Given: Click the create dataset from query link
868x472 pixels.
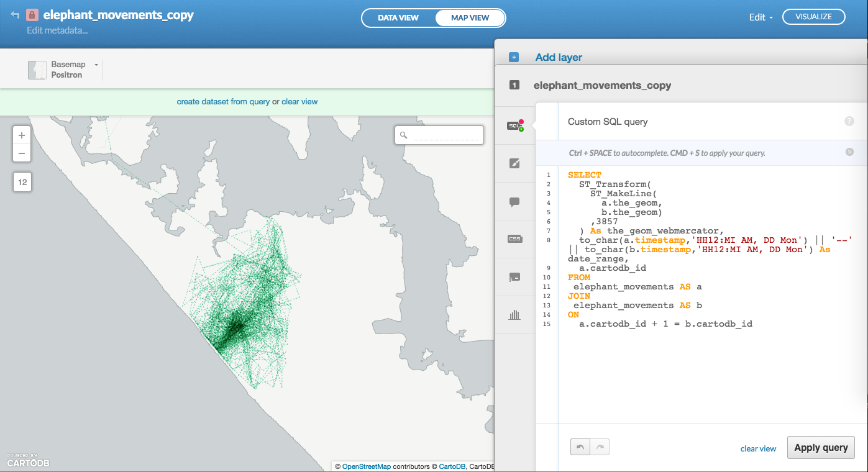Looking at the screenshot, I should pos(223,102).
